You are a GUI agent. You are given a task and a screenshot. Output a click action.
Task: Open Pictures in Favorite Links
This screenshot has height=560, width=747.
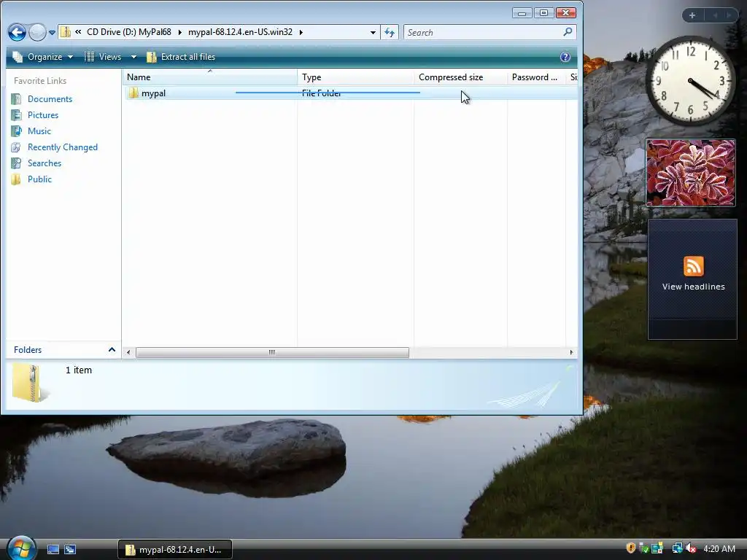[43, 114]
